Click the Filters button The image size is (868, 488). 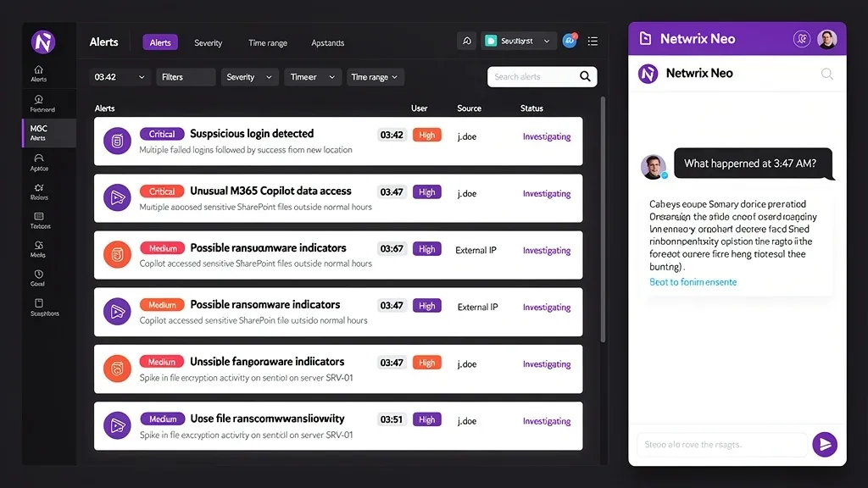[x=186, y=77]
